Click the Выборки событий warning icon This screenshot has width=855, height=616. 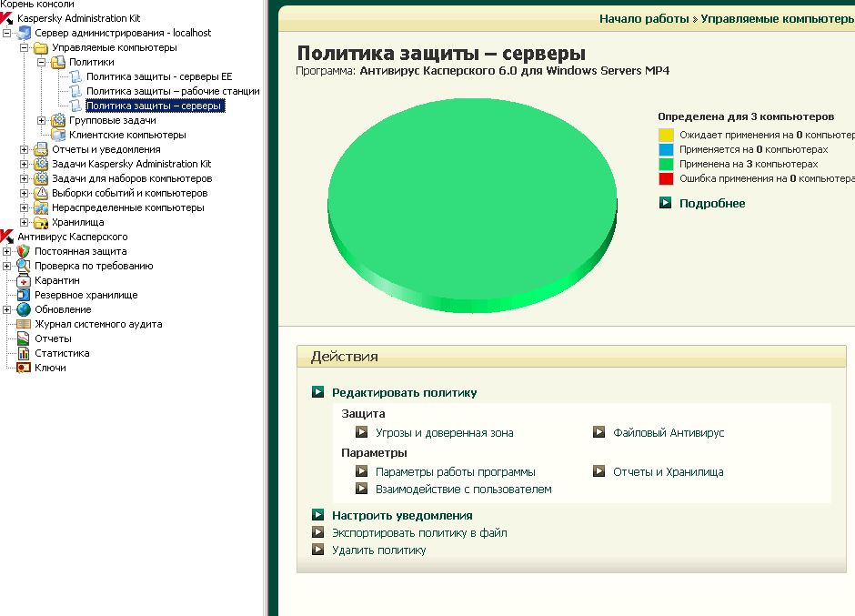41,193
